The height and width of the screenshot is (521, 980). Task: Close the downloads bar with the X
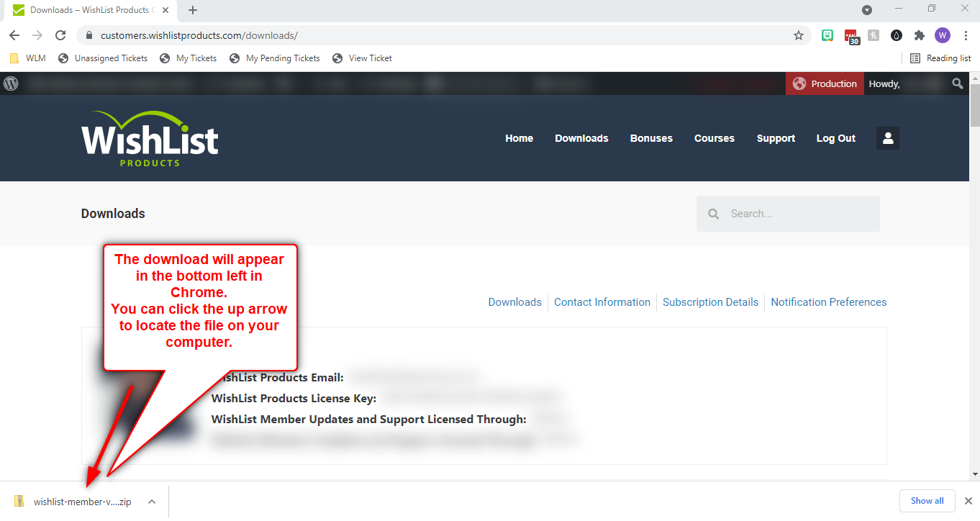968,501
